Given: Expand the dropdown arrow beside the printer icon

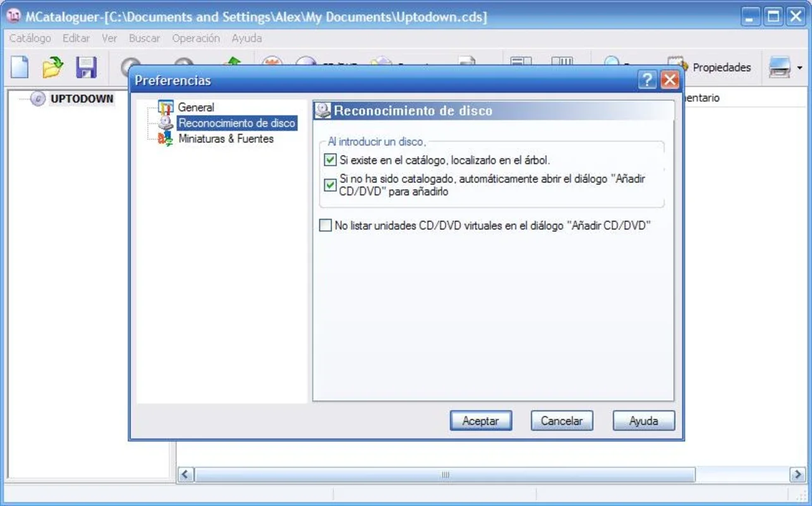Looking at the screenshot, I should (x=799, y=68).
